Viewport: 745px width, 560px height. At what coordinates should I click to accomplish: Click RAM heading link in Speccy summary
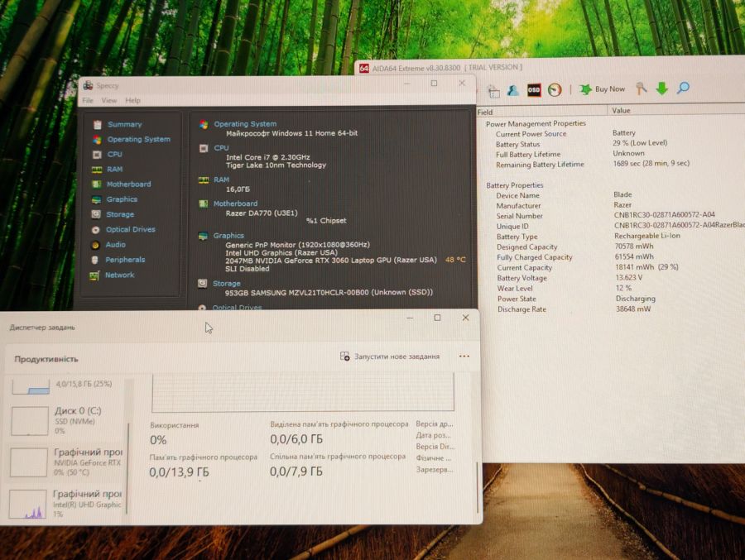(x=221, y=180)
